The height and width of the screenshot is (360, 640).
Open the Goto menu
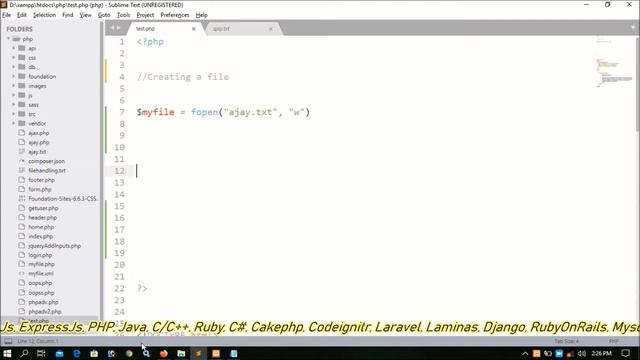coord(104,15)
